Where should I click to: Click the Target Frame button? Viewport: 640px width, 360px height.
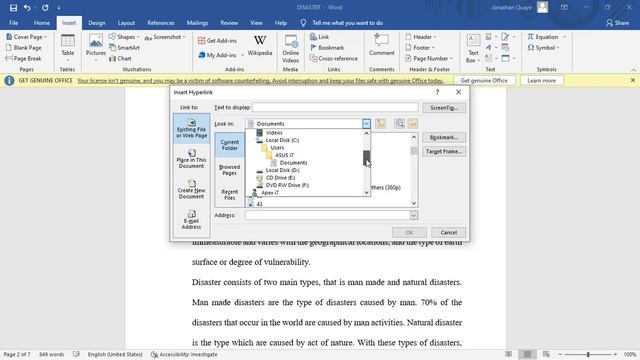click(x=444, y=151)
